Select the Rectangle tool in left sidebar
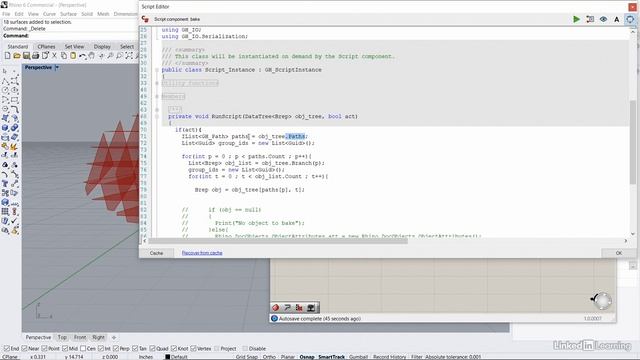Viewport: 640px width, 360px height. coord(15,100)
